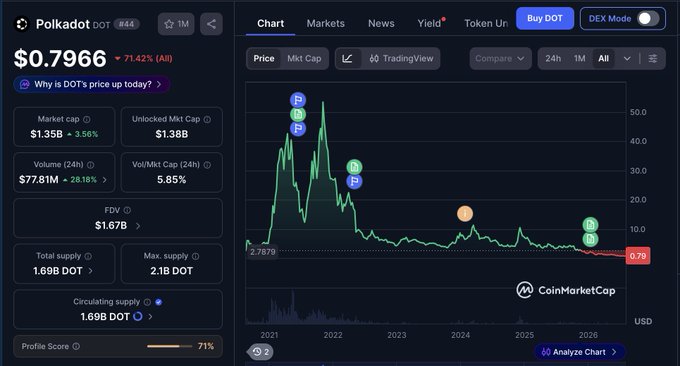Switch chart to Mkt Cap view

pyautogui.click(x=304, y=59)
